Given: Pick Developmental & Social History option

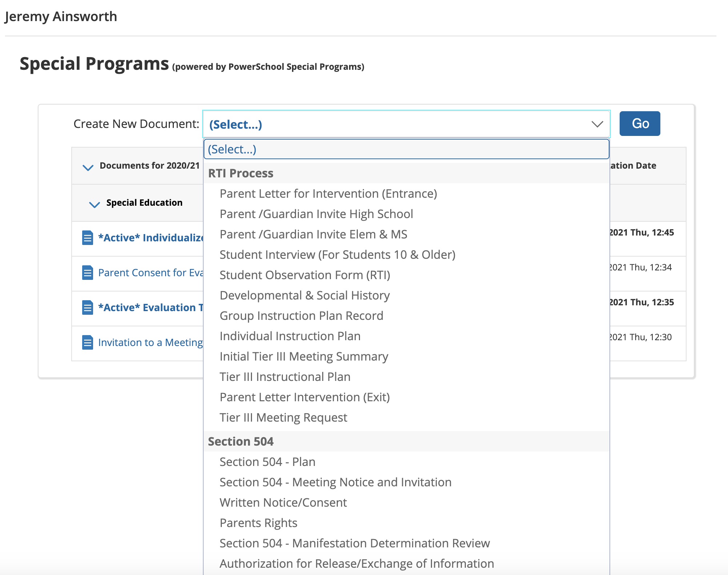Looking at the screenshot, I should [x=304, y=295].
